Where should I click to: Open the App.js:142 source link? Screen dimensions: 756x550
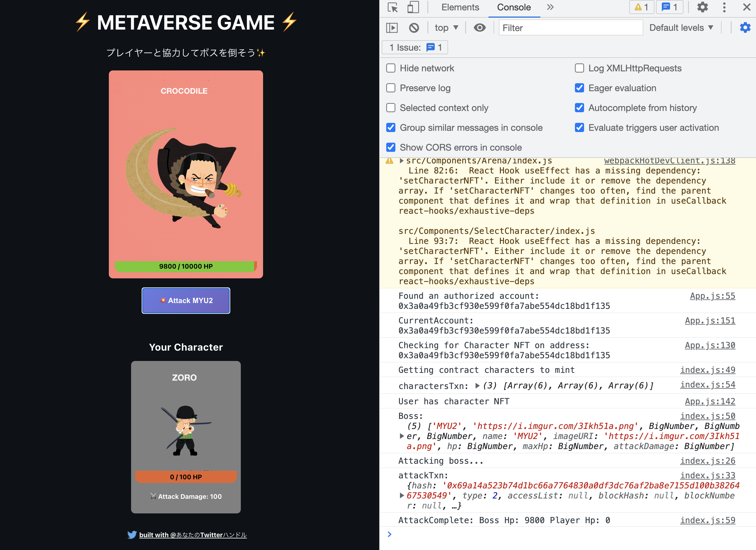point(710,401)
